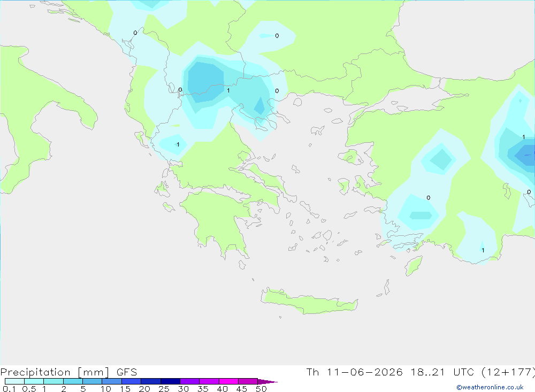Image resolution: width=535 pixels, height=392 pixels.
Task: Click the 10–15 mm legend swatch
Action: 112,381
